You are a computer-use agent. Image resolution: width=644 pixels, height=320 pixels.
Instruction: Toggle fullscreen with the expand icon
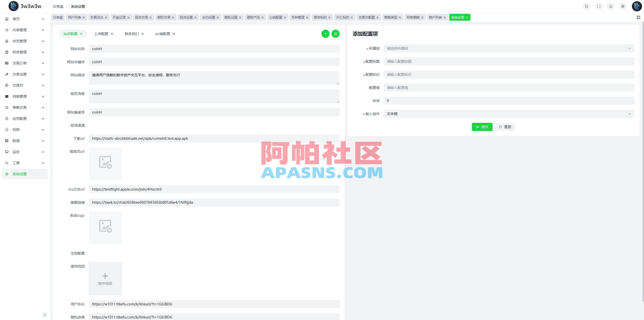598,6
